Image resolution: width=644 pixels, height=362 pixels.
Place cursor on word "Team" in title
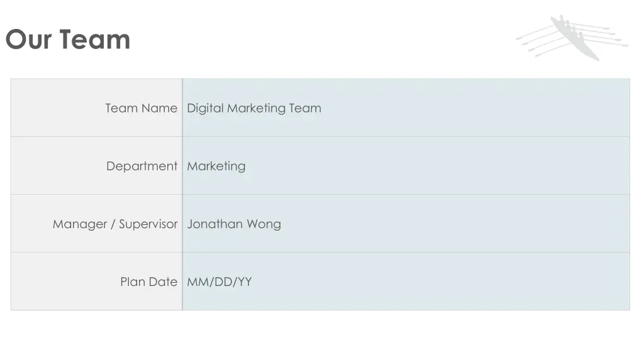[x=95, y=40]
